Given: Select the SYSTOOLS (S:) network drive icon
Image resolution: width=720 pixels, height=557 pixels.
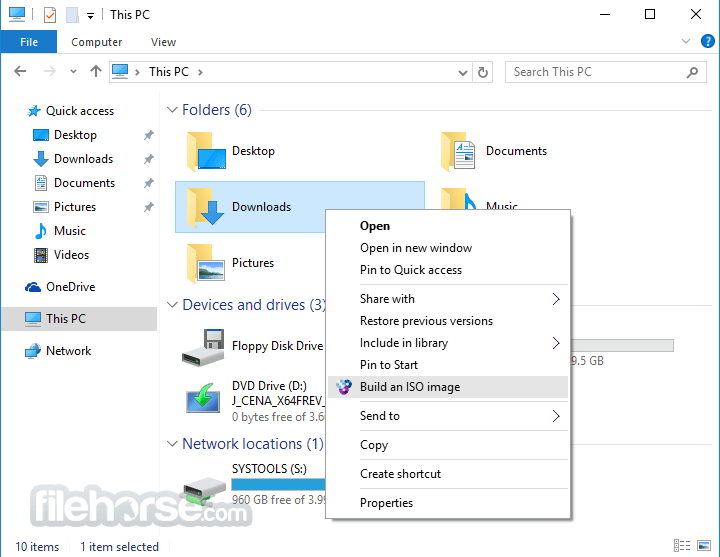Looking at the screenshot, I should click(204, 490).
